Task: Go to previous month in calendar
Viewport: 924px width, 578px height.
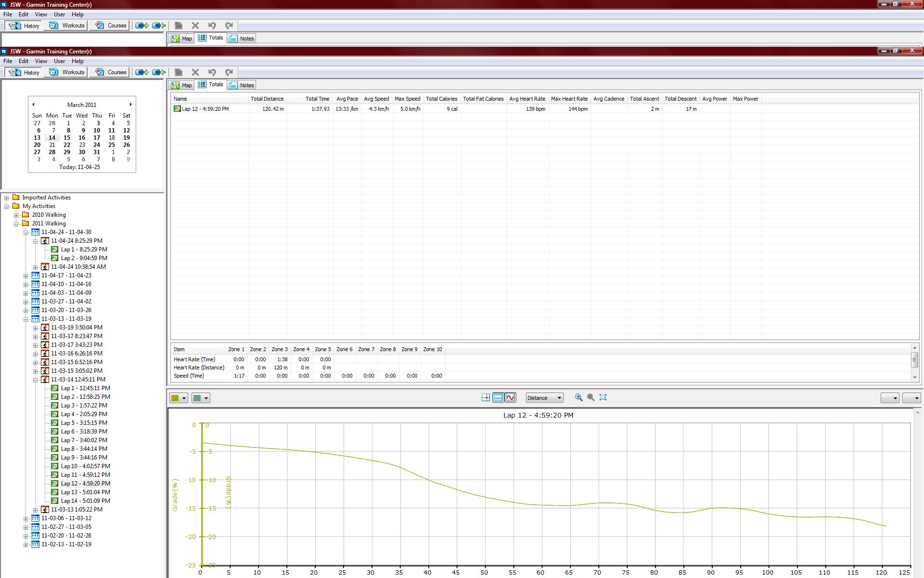Action: pos(33,105)
